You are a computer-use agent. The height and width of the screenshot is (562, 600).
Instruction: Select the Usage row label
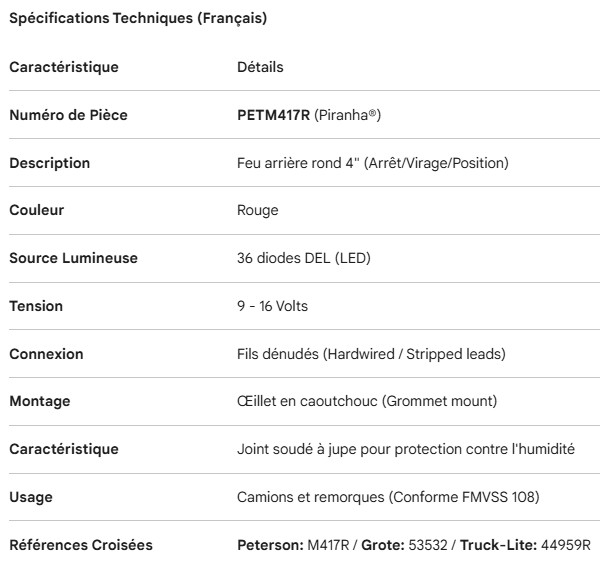click(32, 497)
